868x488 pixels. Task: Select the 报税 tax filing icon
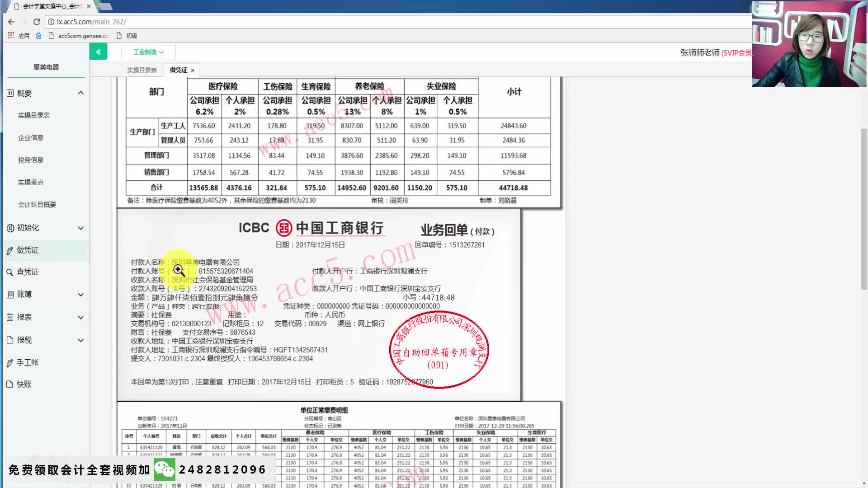[x=10, y=339]
